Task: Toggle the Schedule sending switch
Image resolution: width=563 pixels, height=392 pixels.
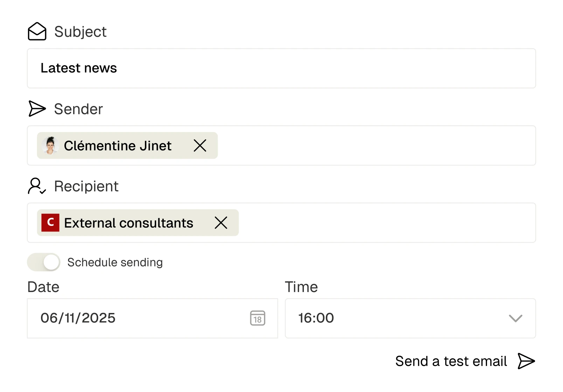Action: click(x=44, y=262)
